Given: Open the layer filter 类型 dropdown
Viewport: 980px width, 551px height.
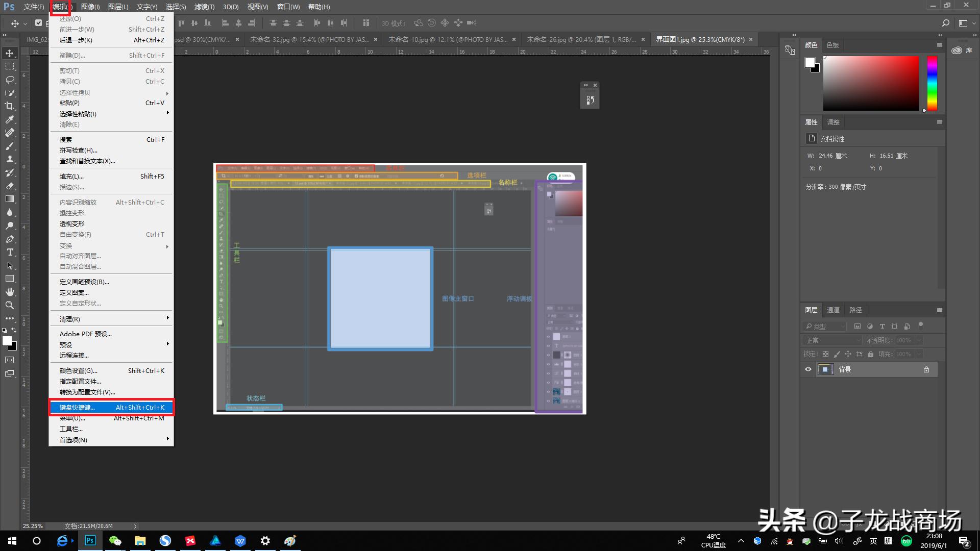Looking at the screenshot, I should click(825, 326).
